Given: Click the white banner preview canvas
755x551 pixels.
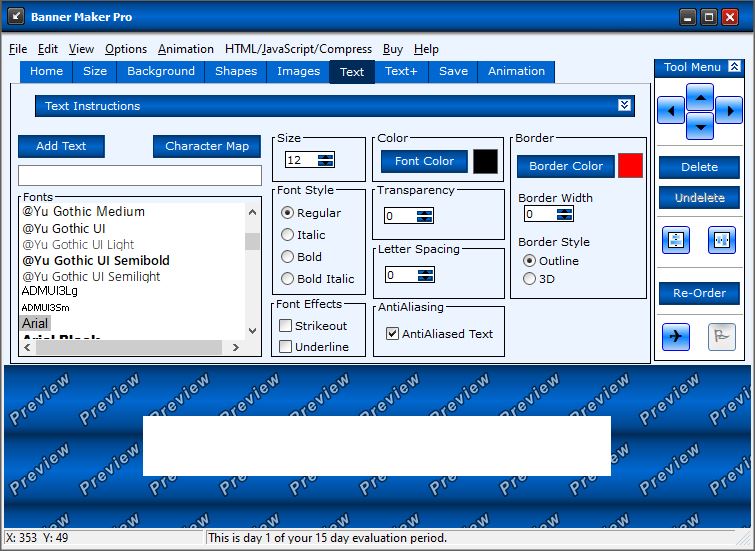Looking at the screenshot, I should pyautogui.click(x=377, y=446).
